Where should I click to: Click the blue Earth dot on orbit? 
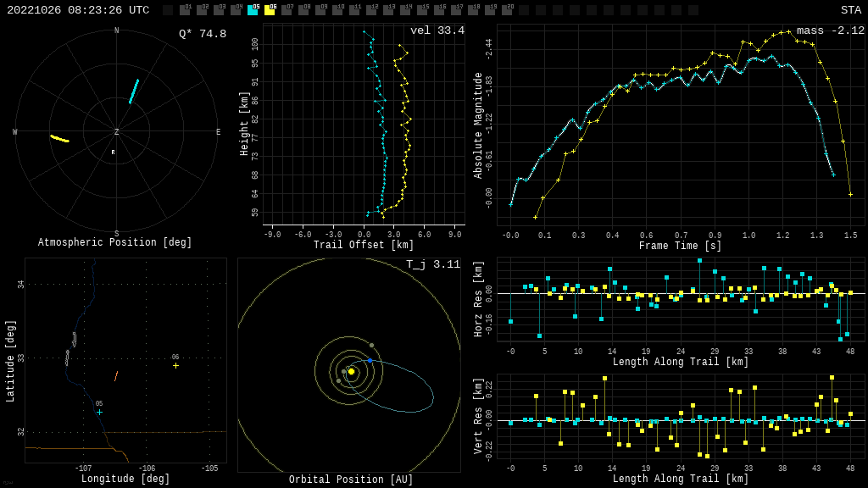click(x=370, y=360)
